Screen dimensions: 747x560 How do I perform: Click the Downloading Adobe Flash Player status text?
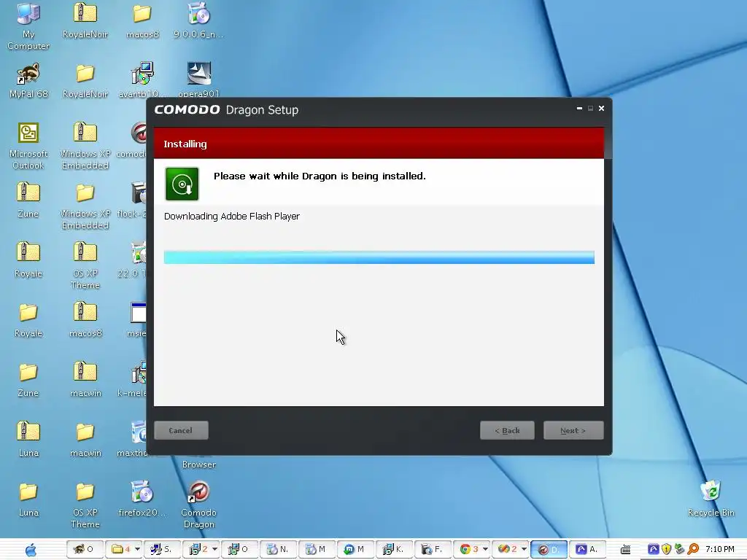(x=231, y=216)
